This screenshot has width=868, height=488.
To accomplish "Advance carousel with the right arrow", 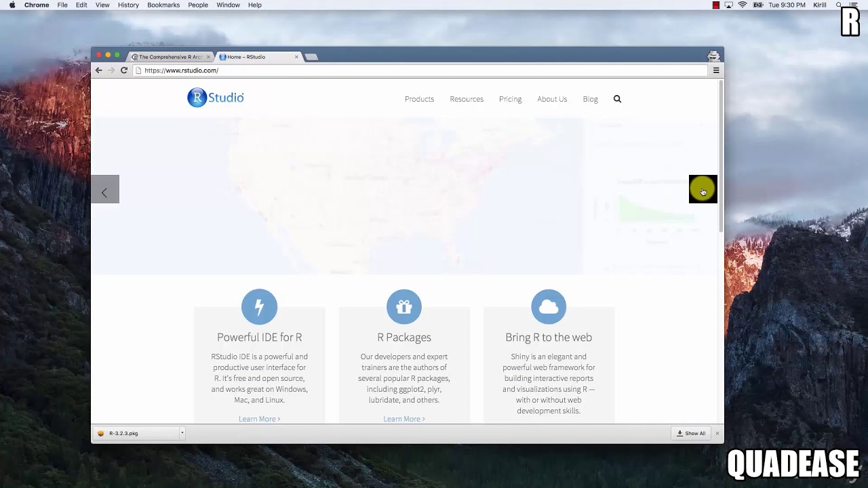I will click(703, 189).
